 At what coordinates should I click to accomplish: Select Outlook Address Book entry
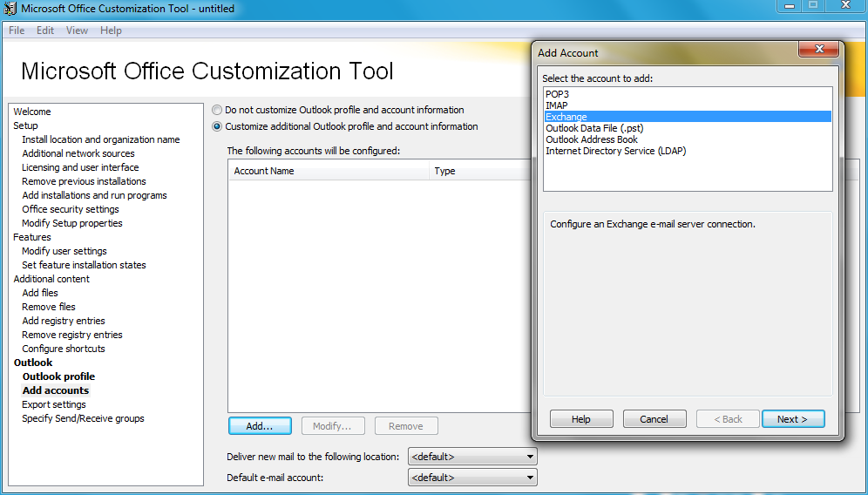click(x=688, y=139)
